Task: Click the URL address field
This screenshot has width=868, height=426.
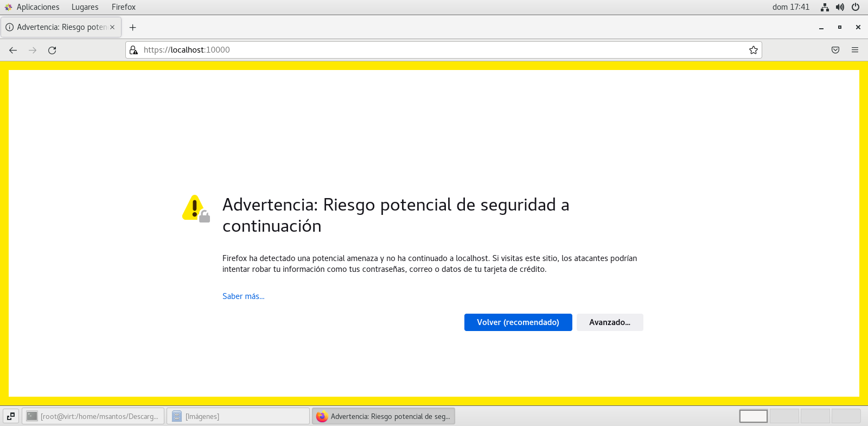Action: pyautogui.click(x=434, y=50)
